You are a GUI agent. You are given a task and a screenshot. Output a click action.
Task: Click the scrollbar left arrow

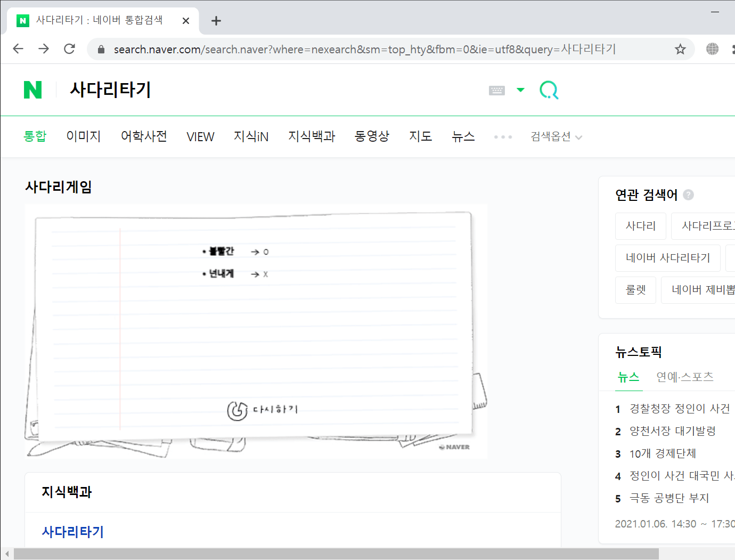(7, 554)
